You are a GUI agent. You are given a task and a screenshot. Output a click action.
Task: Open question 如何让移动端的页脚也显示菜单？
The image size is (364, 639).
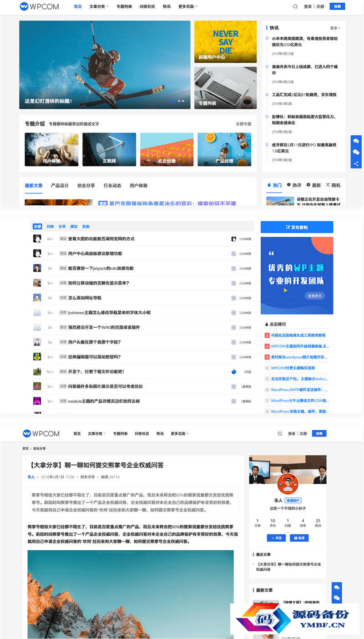99,283
